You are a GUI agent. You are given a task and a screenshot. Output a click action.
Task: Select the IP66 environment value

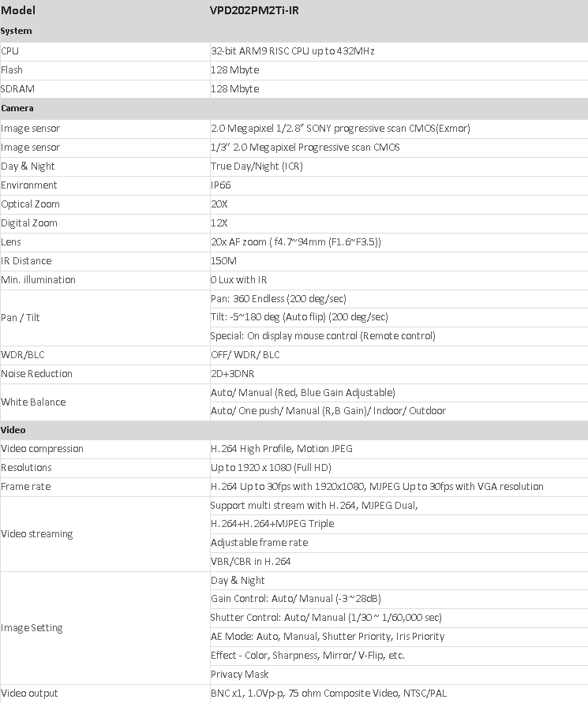pyautogui.click(x=220, y=185)
